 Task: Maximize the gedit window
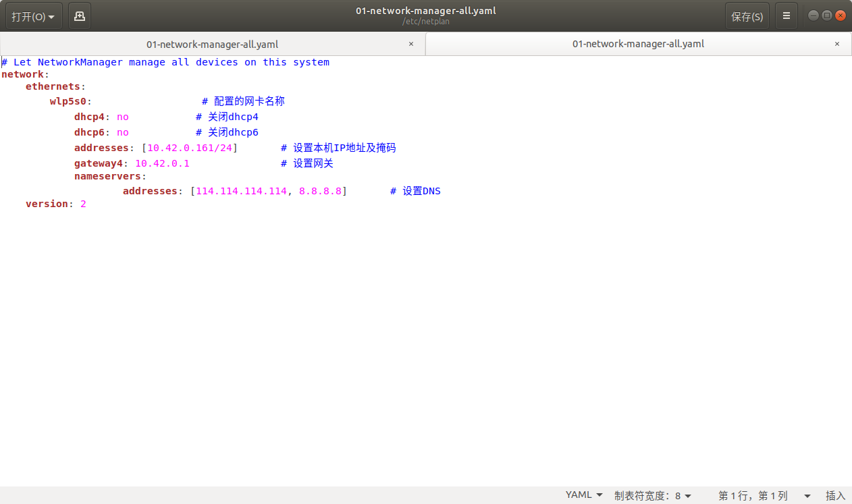pyautogui.click(x=826, y=16)
